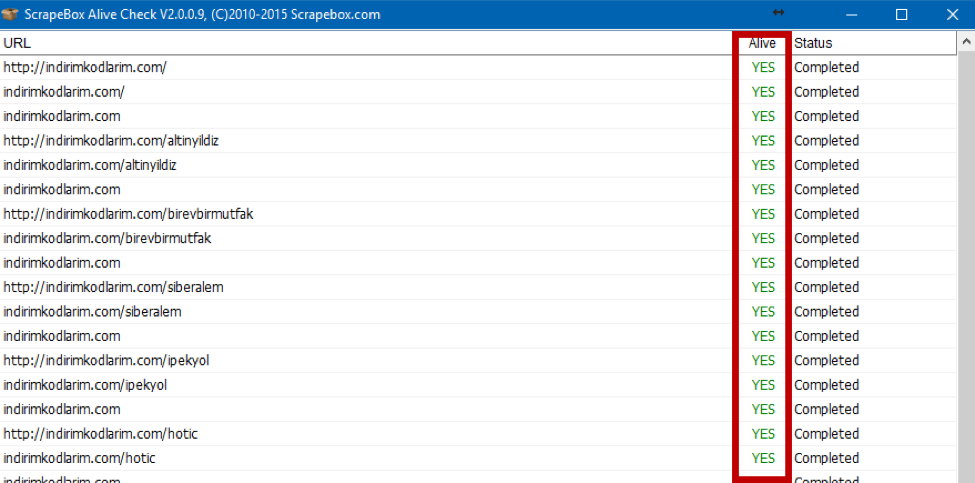Click Completed in the http://indirimkodlarim.com/ipekyol row
Viewport: 975px width, 483px height.
[826, 361]
